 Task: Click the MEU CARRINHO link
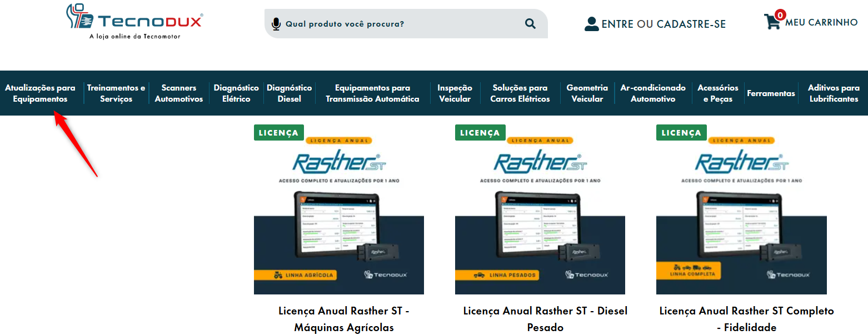(821, 22)
